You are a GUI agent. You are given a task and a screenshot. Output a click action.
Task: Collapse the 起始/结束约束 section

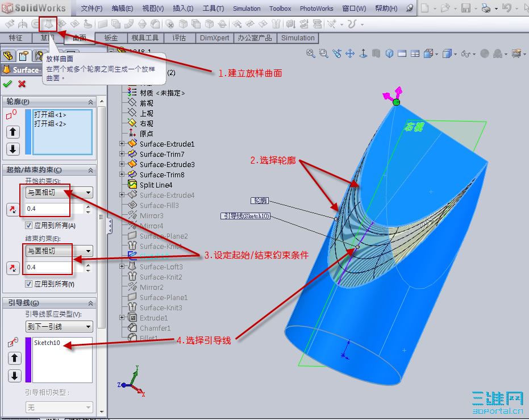coord(91,171)
